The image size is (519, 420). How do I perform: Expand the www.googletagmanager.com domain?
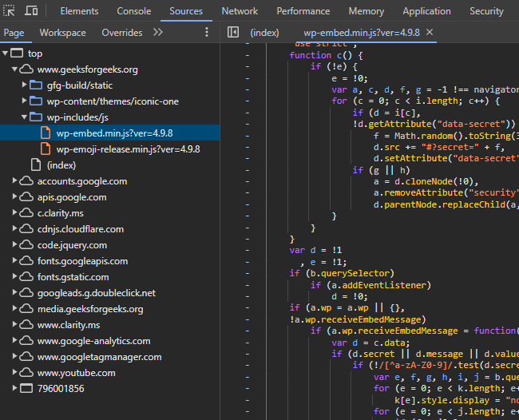pos(14,356)
